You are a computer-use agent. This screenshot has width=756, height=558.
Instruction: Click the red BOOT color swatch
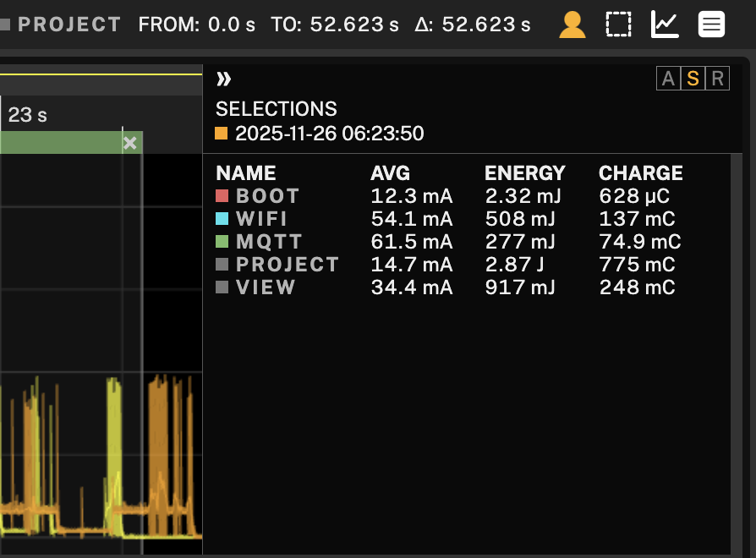coord(222,196)
